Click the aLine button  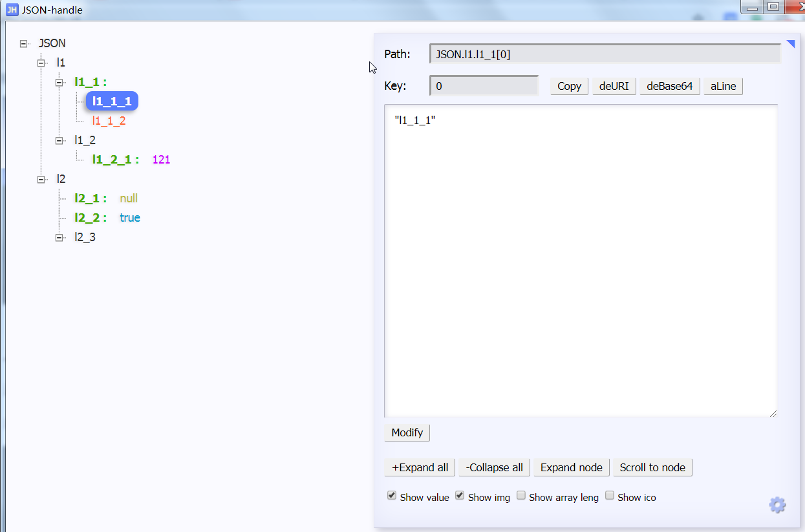724,86
